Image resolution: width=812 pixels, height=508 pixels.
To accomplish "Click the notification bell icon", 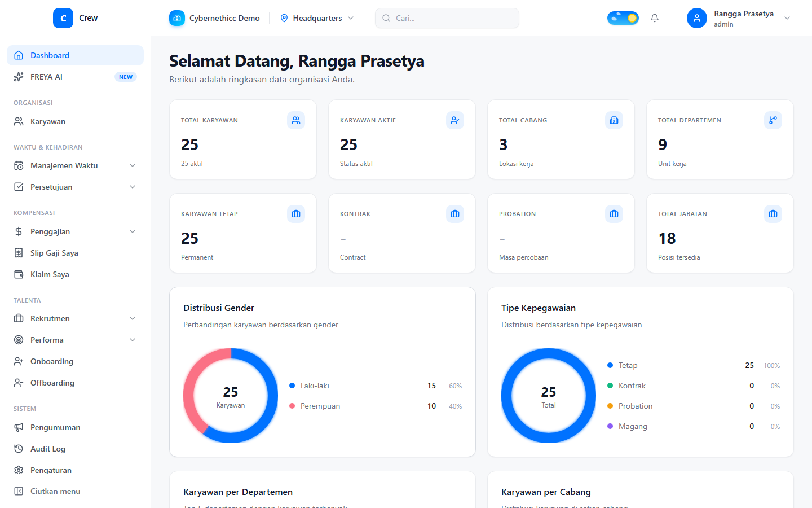I will point(655,18).
